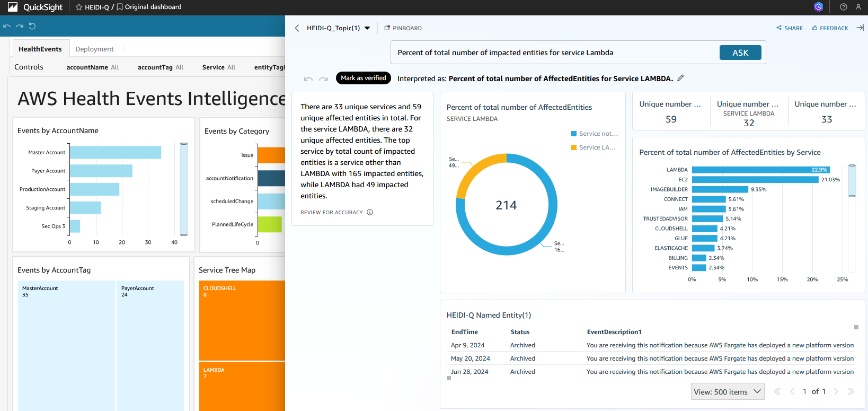Open the user profile icon
This screenshot has width=868, height=411.
click(x=858, y=7)
